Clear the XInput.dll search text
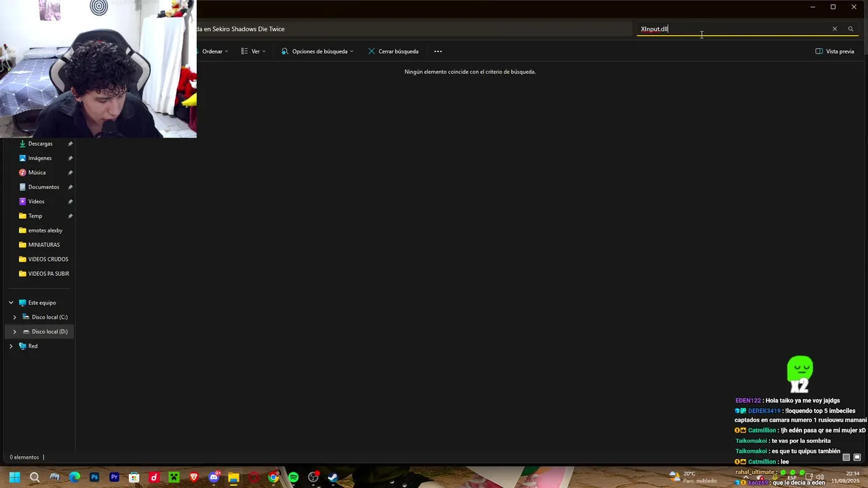 (834, 29)
